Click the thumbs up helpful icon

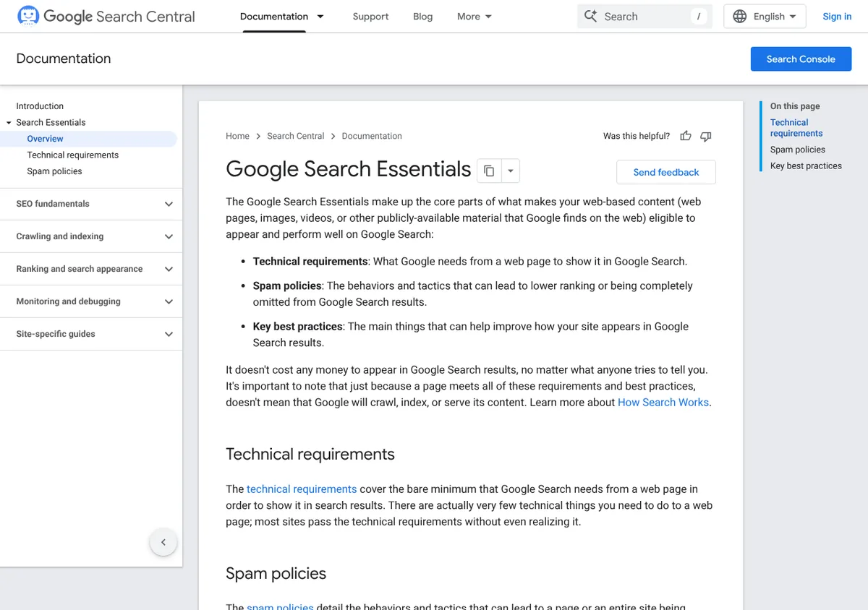686,136
